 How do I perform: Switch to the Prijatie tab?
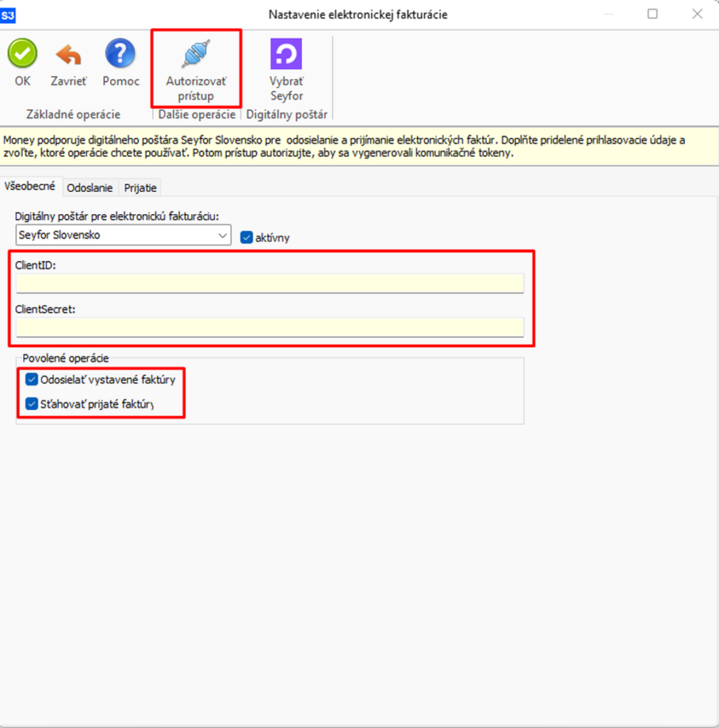coord(140,188)
